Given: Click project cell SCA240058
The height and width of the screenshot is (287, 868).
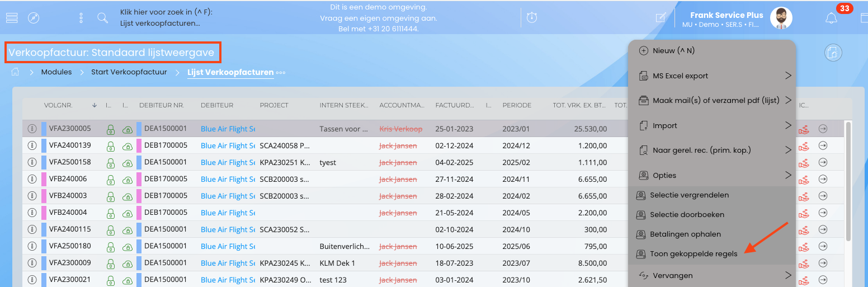Looking at the screenshot, I should coord(285,145).
